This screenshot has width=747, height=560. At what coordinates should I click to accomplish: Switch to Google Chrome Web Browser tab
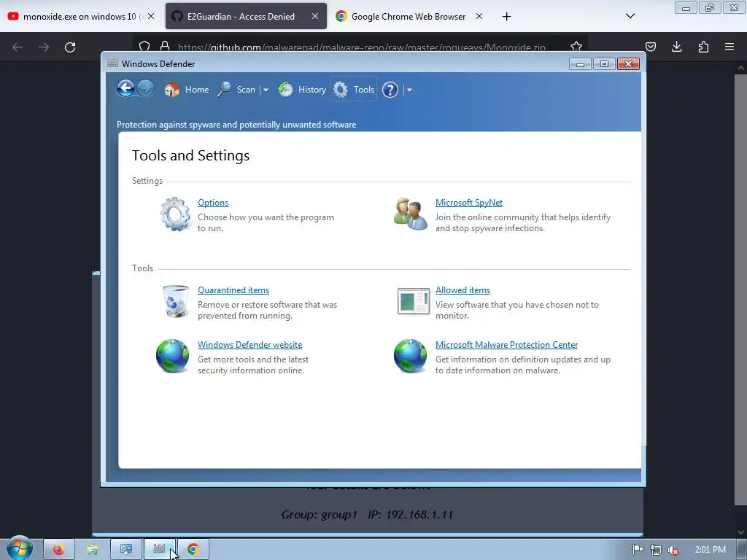(x=409, y=16)
